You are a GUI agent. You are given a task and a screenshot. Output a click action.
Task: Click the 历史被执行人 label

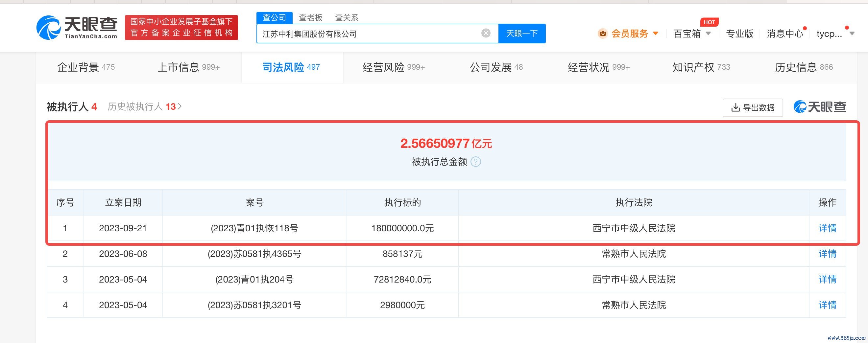click(135, 107)
